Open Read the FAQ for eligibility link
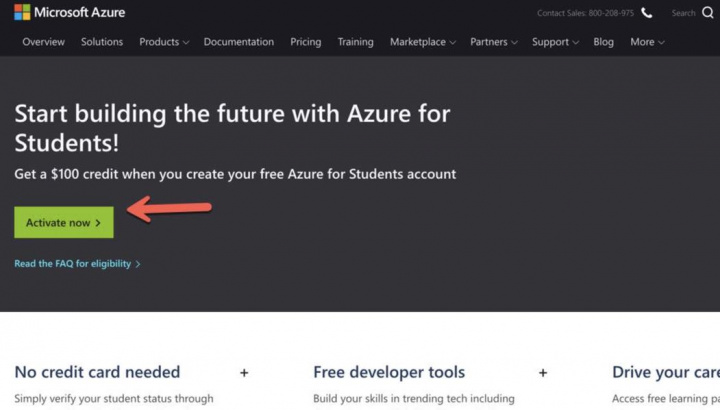The image size is (720, 410). (77, 264)
